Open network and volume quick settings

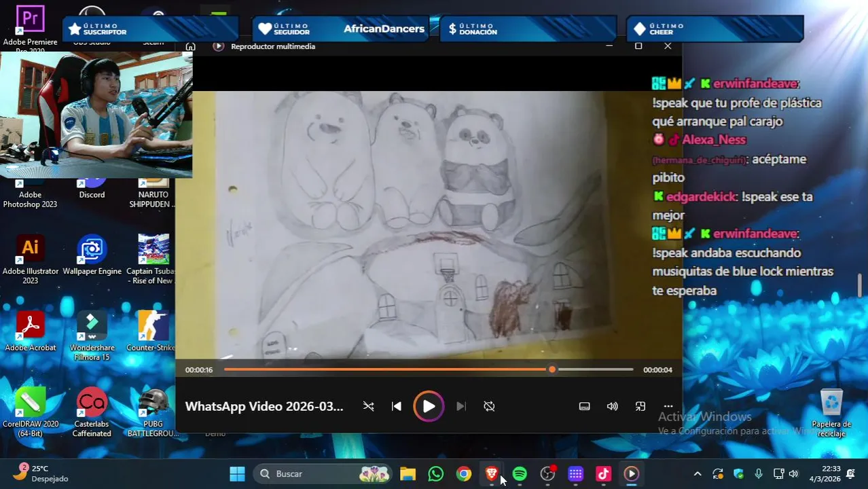pos(786,473)
